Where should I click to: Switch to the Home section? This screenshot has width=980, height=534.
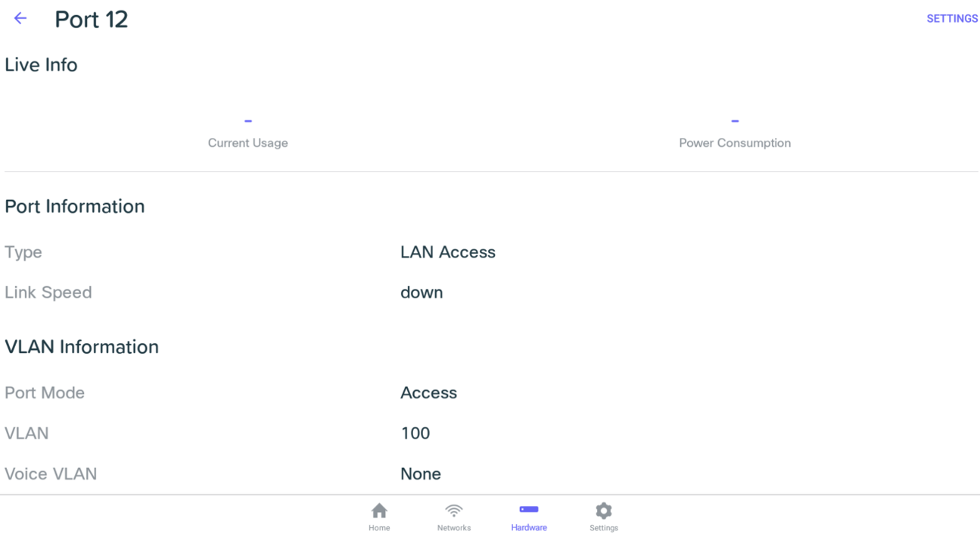pos(379,516)
